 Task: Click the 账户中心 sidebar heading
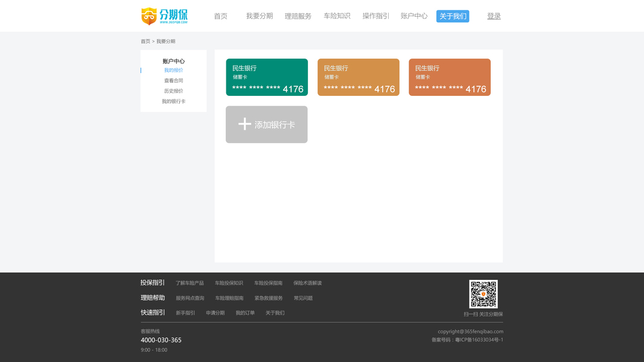tap(173, 61)
